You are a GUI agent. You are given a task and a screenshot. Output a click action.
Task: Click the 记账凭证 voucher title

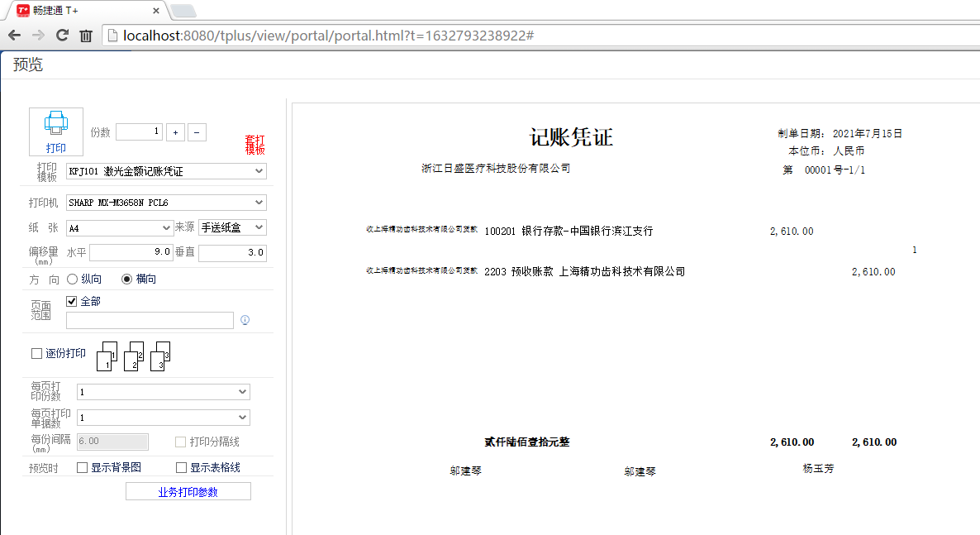coord(571,137)
